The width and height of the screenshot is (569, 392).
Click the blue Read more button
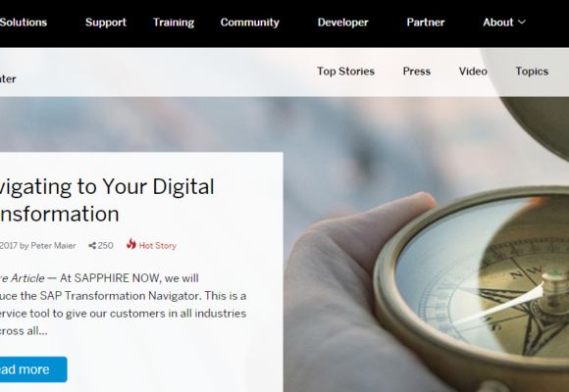(x=33, y=369)
